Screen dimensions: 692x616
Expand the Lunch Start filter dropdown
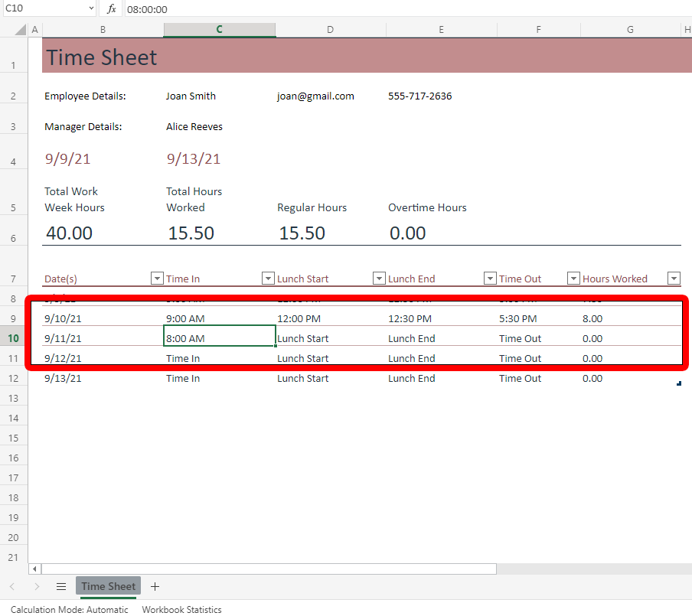point(379,279)
